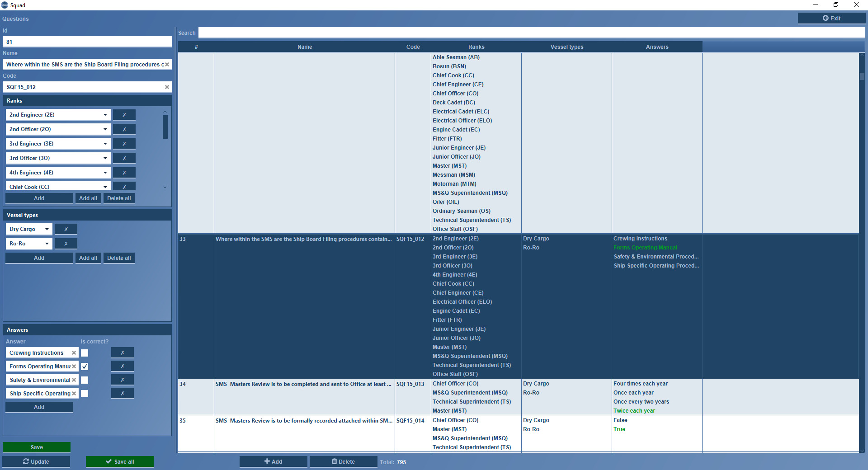Sort table by Ranks column header
This screenshot has width=868, height=470.
(476, 47)
